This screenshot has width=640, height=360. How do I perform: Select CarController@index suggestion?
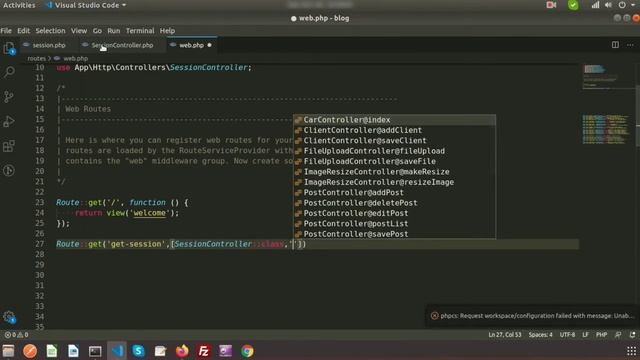(394, 120)
